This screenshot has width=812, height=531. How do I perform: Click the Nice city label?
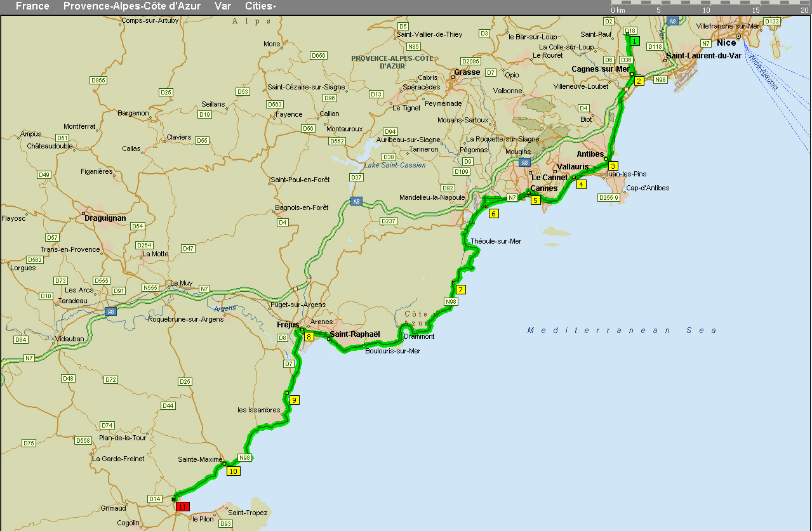726,43
